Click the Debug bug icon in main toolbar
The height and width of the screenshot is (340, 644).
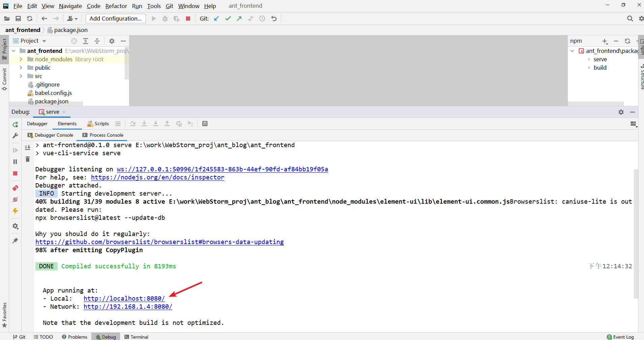165,19
